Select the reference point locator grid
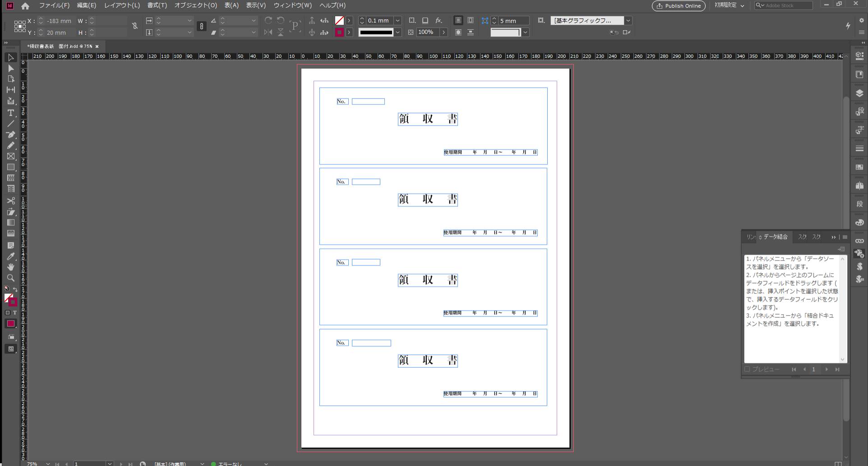 coord(20,26)
